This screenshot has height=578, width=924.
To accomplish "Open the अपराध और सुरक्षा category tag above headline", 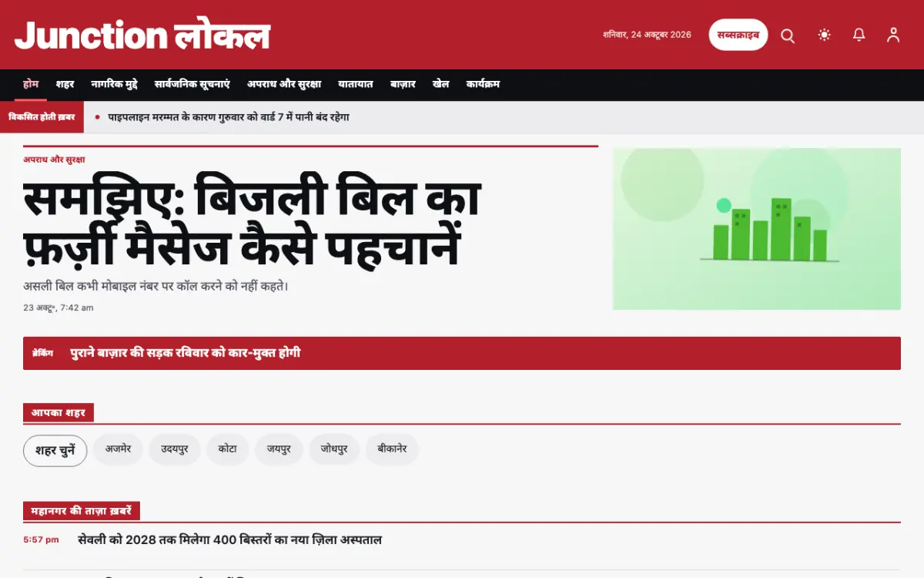I will coord(54,160).
